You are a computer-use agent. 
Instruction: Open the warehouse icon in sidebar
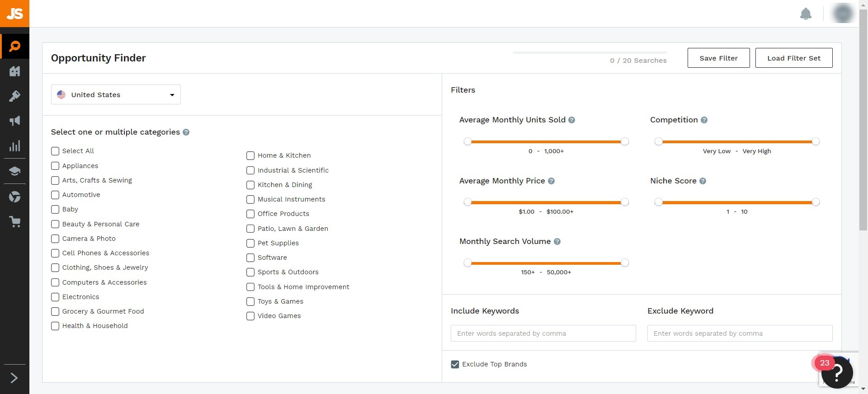point(15,71)
